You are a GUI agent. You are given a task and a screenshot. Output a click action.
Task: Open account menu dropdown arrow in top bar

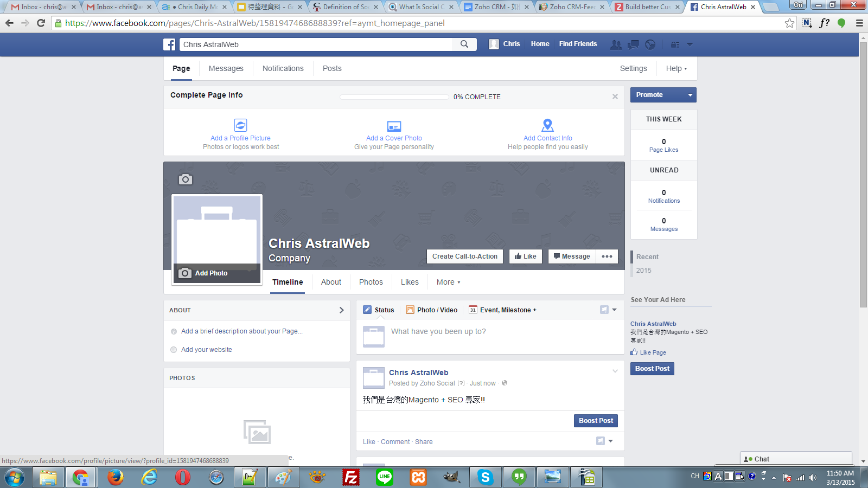690,44
